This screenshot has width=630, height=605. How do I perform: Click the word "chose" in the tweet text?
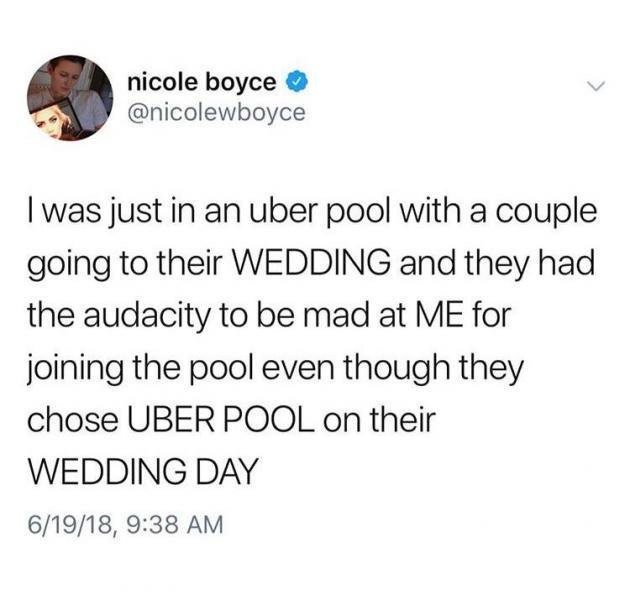(73, 421)
